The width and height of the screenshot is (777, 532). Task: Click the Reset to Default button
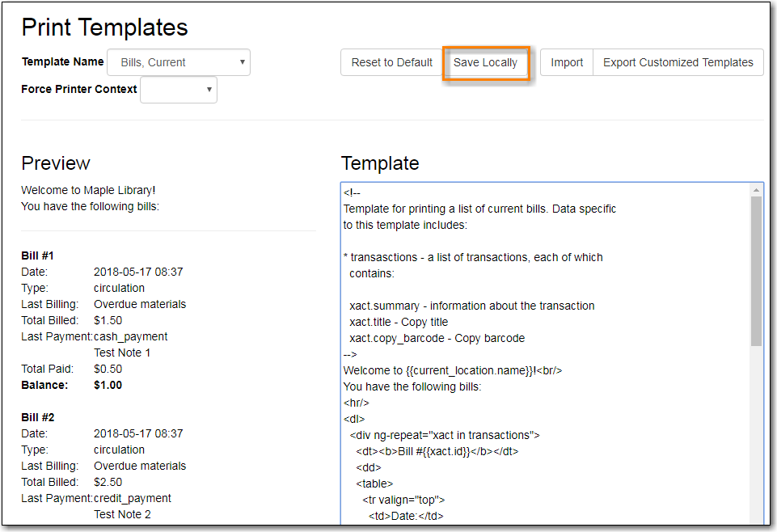(391, 62)
